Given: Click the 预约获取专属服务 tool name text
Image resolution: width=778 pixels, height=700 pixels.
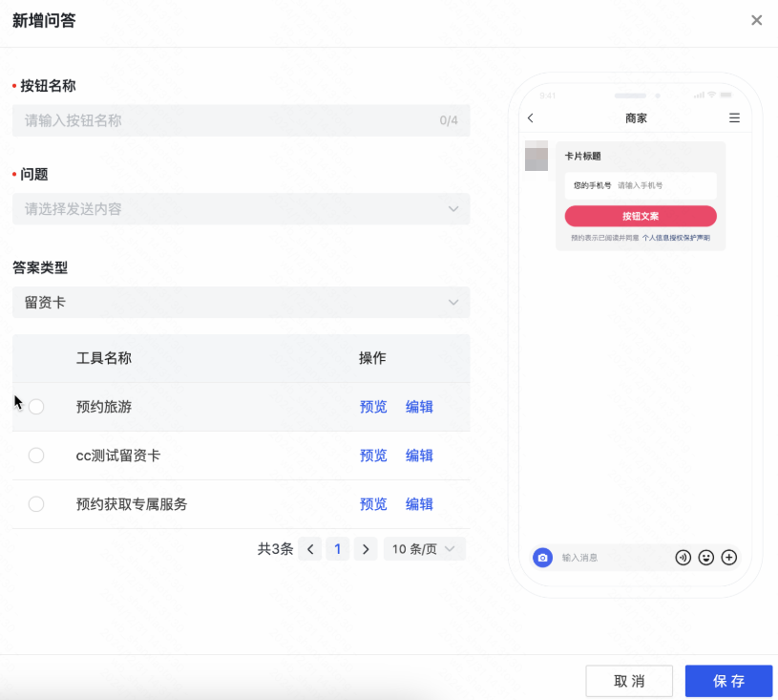Looking at the screenshot, I should click(132, 504).
